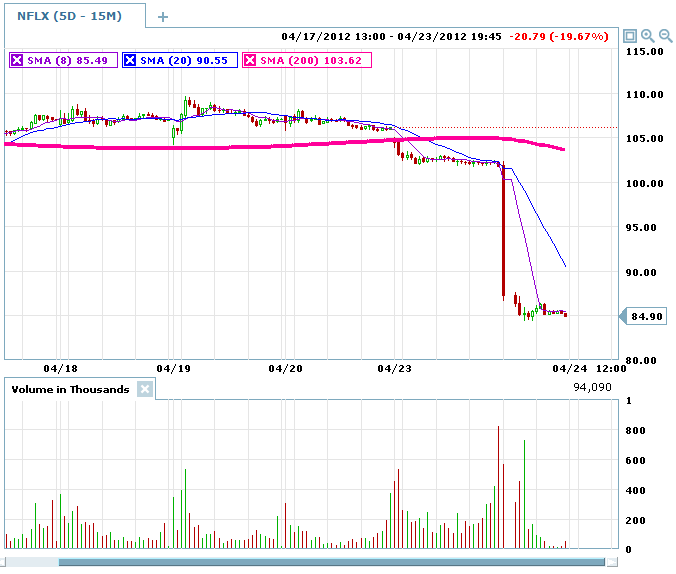Image resolution: width=676 pixels, height=574 pixels.
Task: Click the 100.00 price axis label
Action: [x=645, y=183]
